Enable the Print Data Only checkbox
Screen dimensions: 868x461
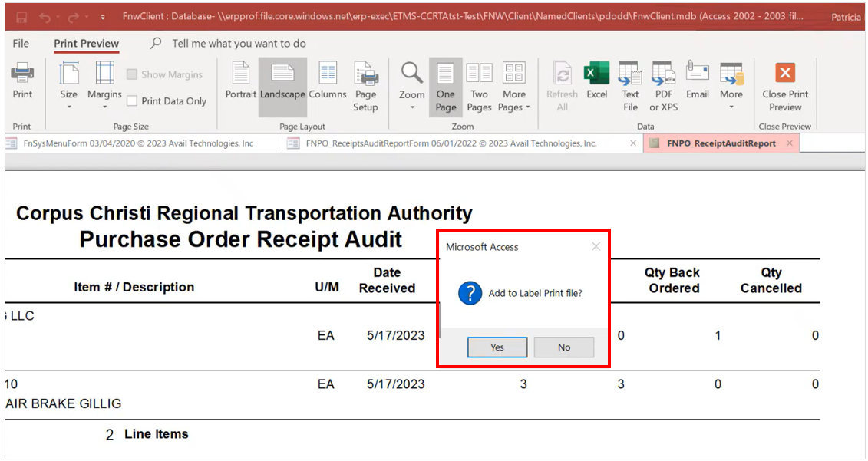(x=133, y=101)
